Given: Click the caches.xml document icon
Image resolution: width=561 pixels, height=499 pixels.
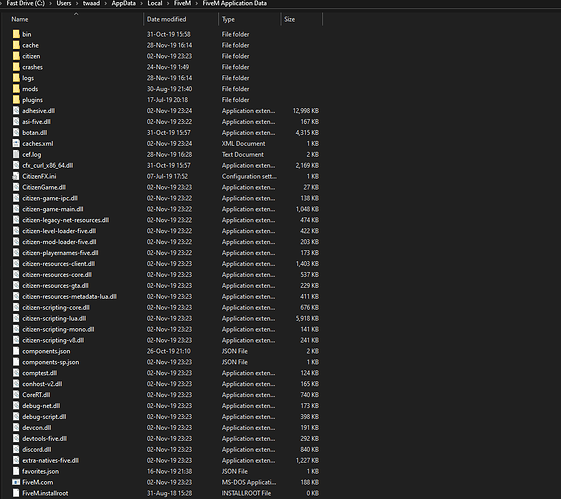Looking at the screenshot, I should (16, 143).
